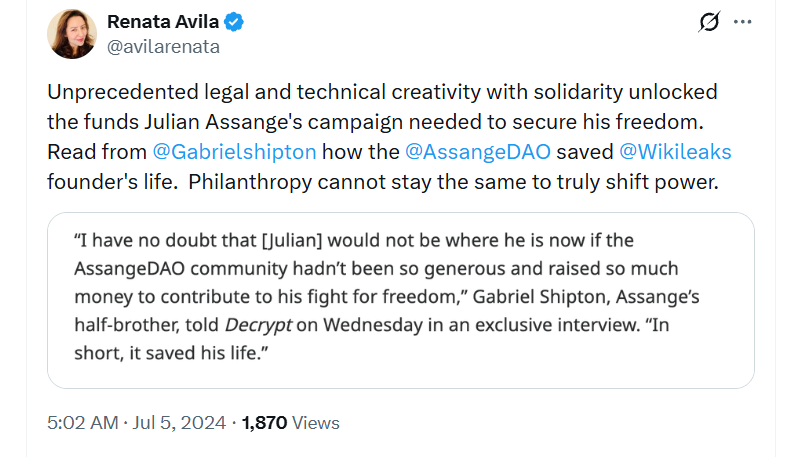Click the Renata Avila display name
The image size is (789, 457).
point(163,22)
